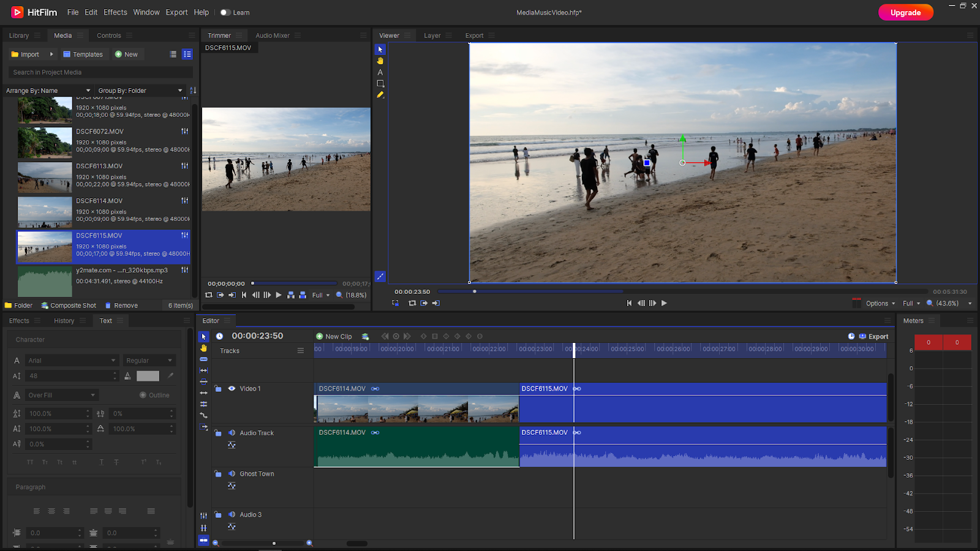Select the Slip edit tool in Editor
This screenshot has height=551, width=980.
(204, 370)
